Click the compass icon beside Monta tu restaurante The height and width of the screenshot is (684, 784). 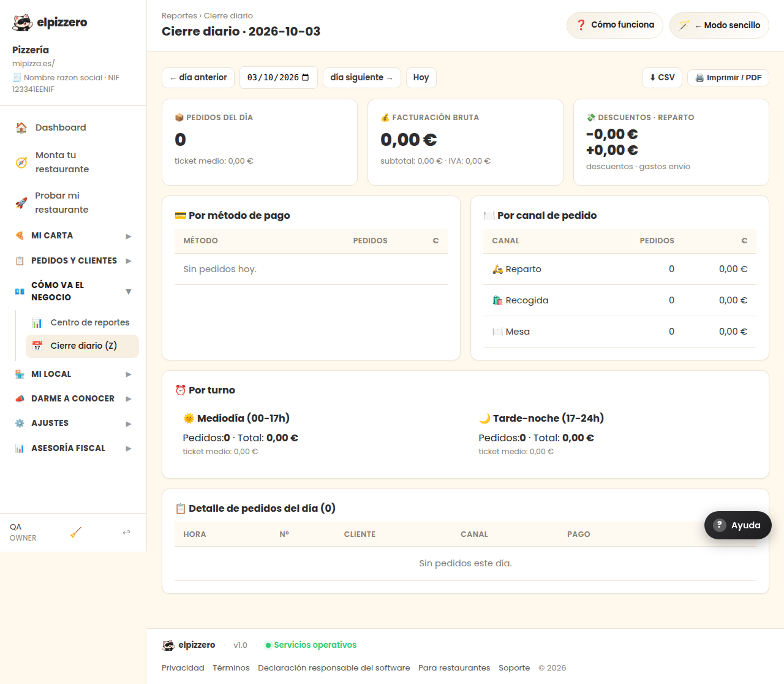coord(21,162)
